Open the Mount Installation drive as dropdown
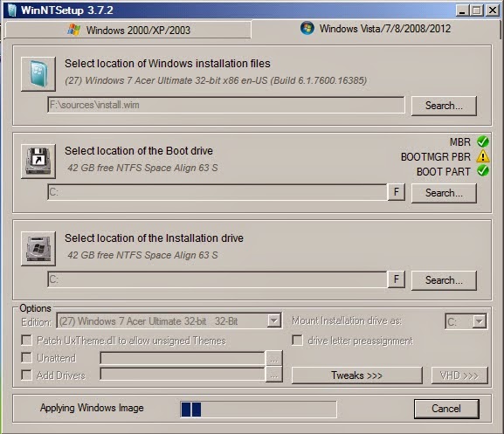Viewport: 504px width, 434px height. point(479,321)
